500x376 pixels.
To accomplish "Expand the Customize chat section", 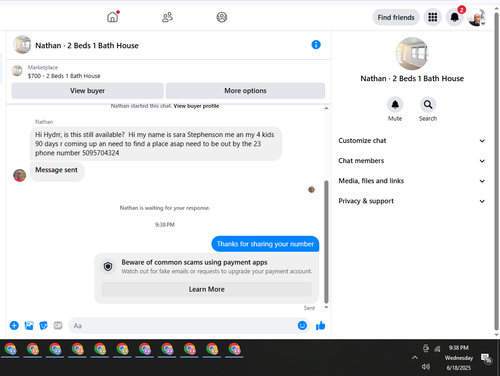I will 412,141.
